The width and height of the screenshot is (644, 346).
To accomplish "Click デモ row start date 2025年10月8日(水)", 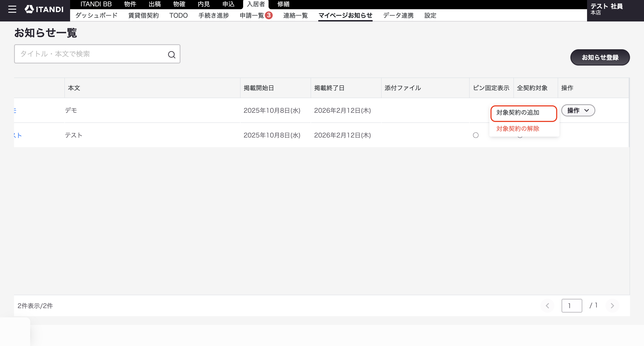I will click(x=272, y=111).
